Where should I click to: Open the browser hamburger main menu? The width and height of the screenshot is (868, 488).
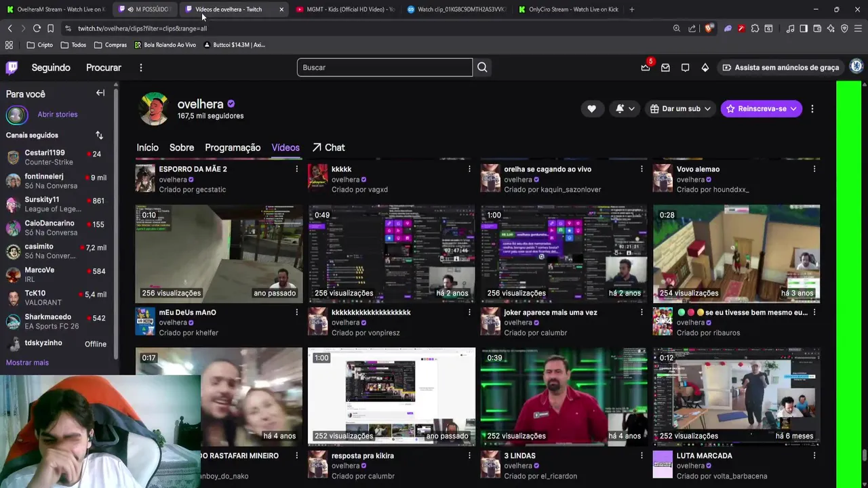(x=858, y=28)
